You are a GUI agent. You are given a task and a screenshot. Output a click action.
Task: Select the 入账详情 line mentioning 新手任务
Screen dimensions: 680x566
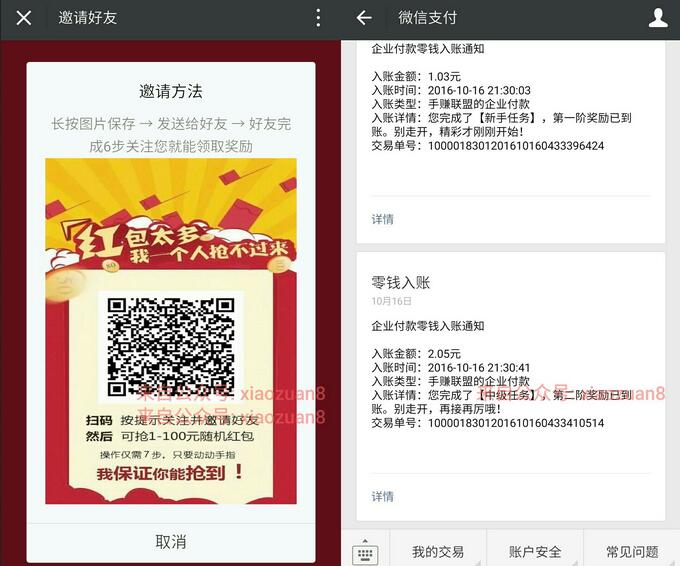(x=501, y=124)
